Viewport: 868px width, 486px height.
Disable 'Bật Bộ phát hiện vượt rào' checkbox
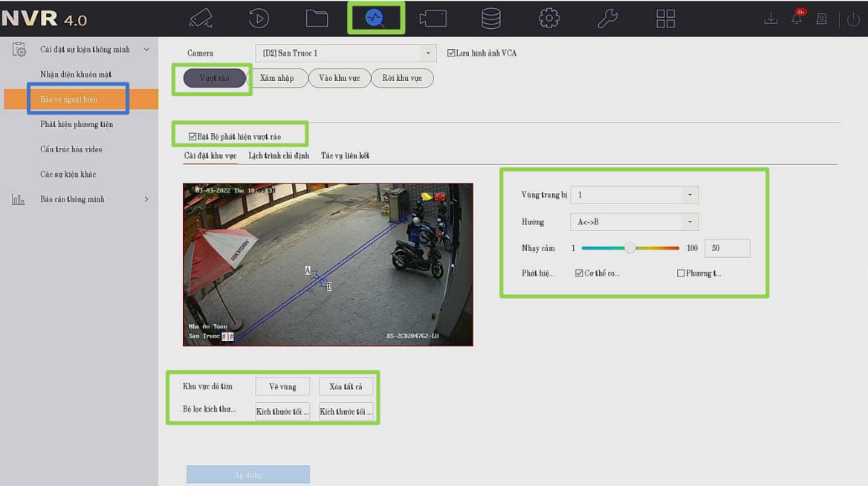click(192, 137)
